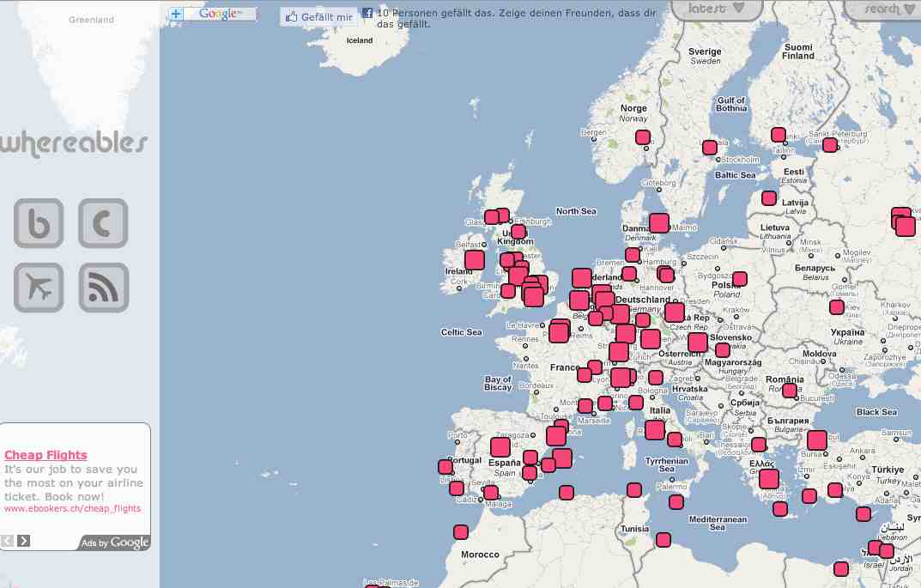
Task: Select the pink marker below the Tunisia label
Action: pos(663,539)
